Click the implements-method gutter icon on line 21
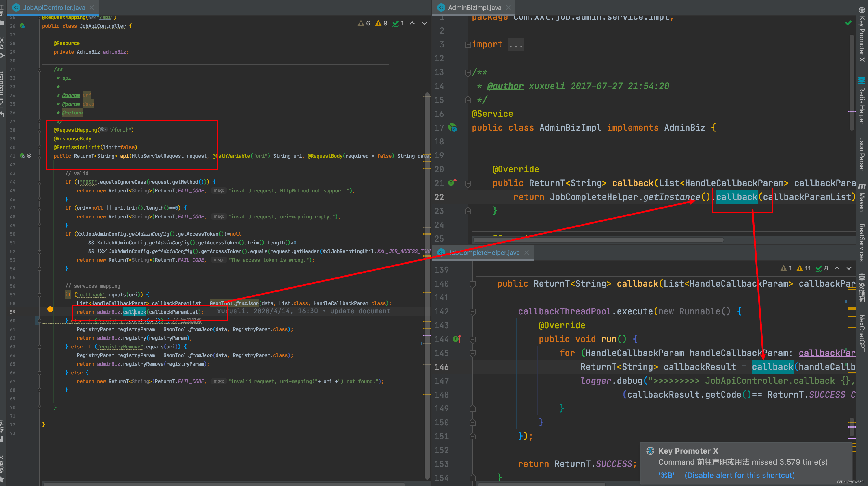Image resolution: width=868 pixels, height=486 pixels. 452,183
